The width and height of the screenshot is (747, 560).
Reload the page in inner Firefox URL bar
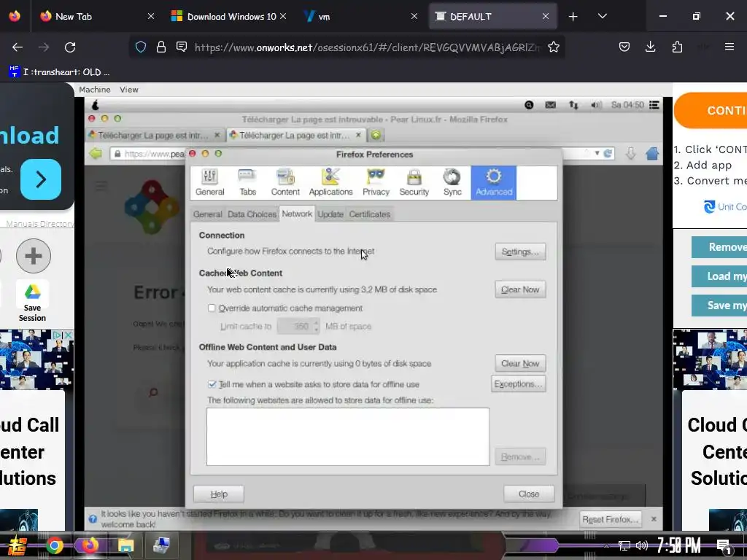point(608,153)
